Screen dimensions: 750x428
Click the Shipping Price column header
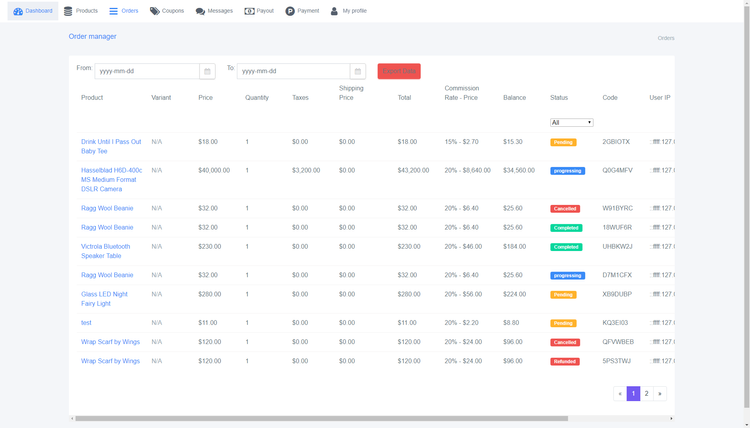351,93
